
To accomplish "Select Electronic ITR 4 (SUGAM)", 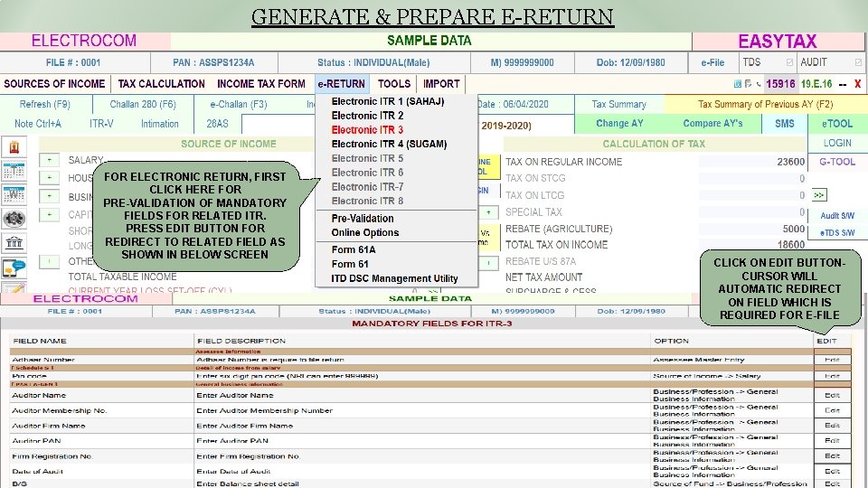I will 389,144.
